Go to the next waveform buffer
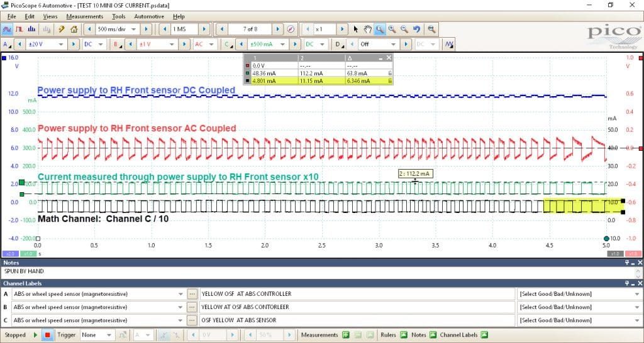Image resolution: width=644 pixels, height=343 pixels. pos(277,29)
